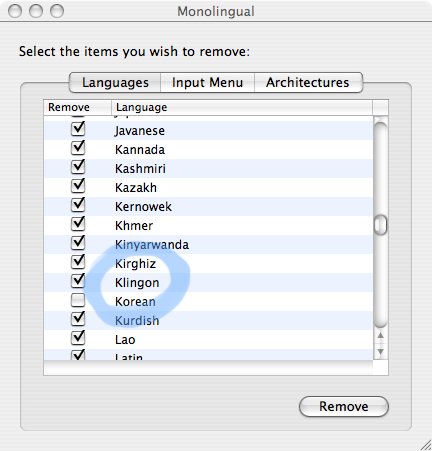The width and height of the screenshot is (432, 451).
Task: Minimize the Monolingual window
Action: [36, 11]
